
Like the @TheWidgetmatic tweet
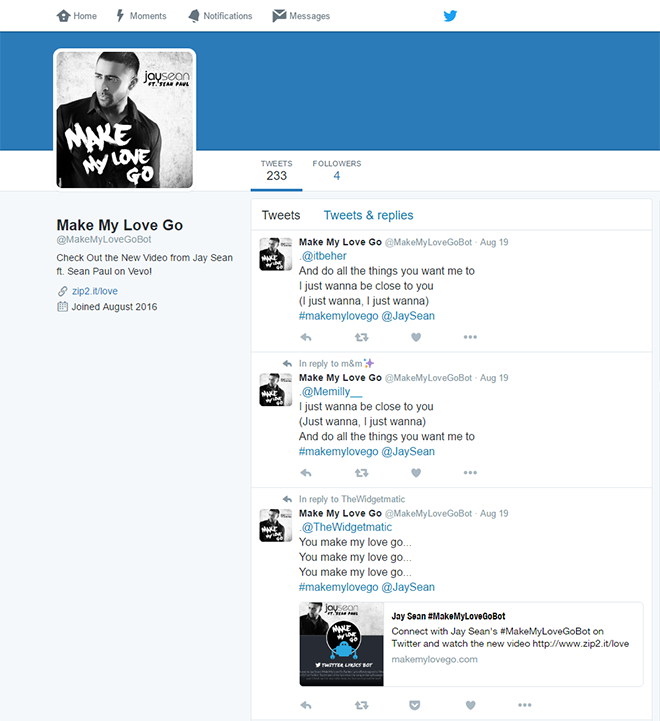[470, 705]
